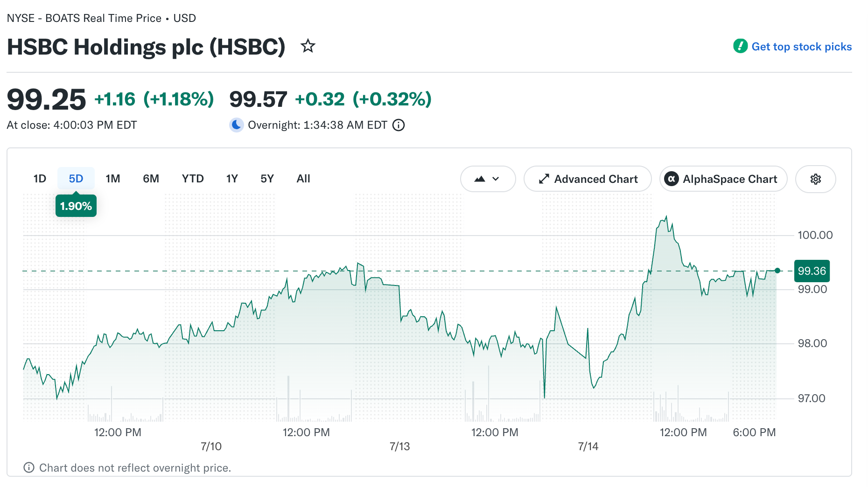Select the 1D range tab
The height and width of the screenshot is (487, 868).
click(x=40, y=179)
